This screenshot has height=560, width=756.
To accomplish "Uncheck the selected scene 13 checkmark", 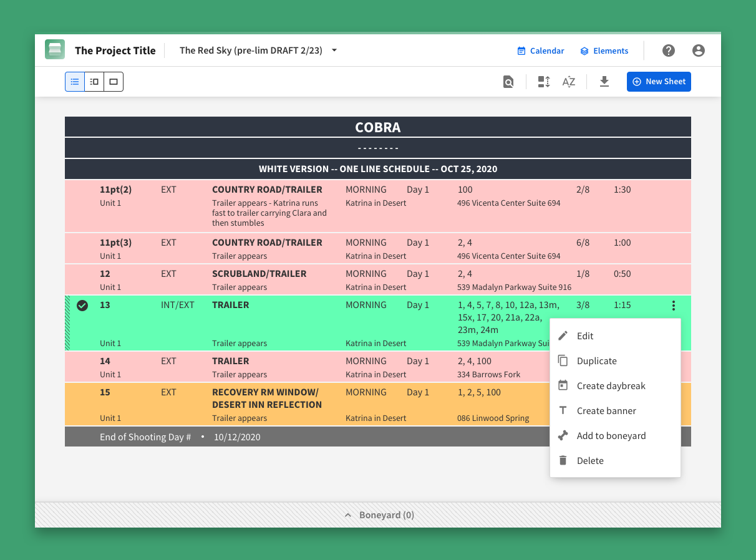I will point(82,306).
